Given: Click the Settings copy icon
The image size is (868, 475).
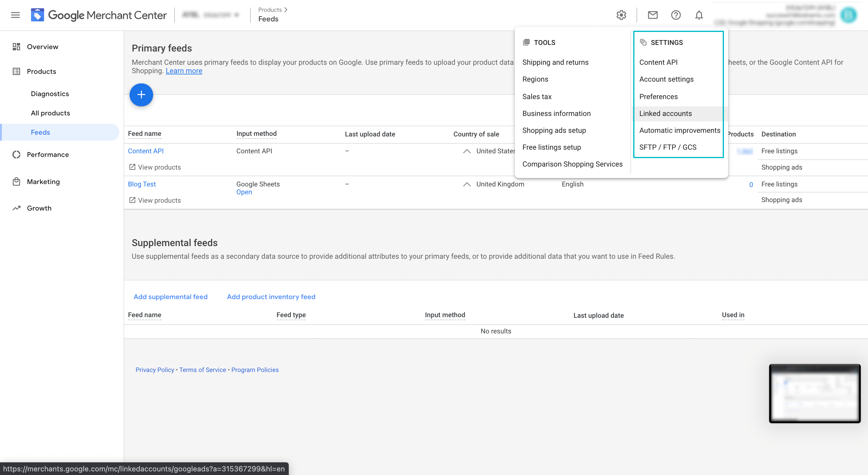Looking at the screenshot, I should click(x=643, y=42).
